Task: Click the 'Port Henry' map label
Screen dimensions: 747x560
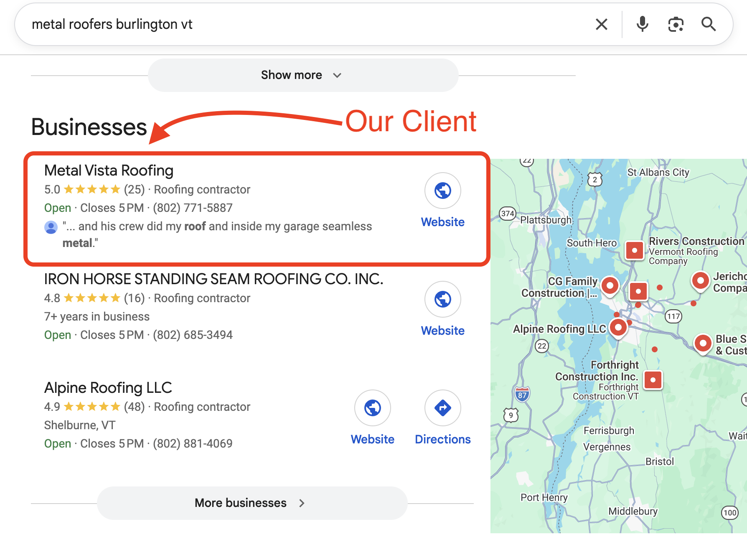Action: [544, 497]
